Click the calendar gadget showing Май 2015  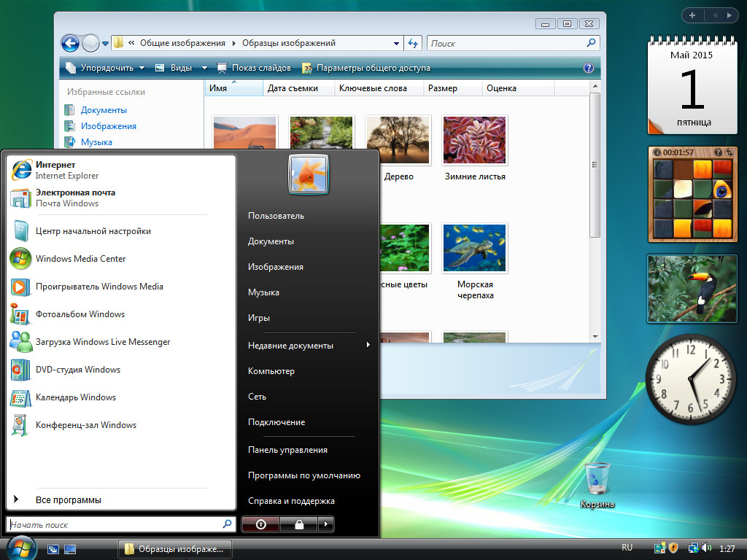pyautogui.click(x=692, y=86)
